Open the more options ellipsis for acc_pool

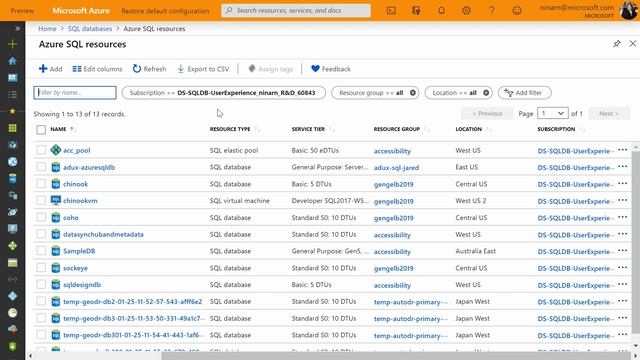pyautogui.click(x=622, y=150)
